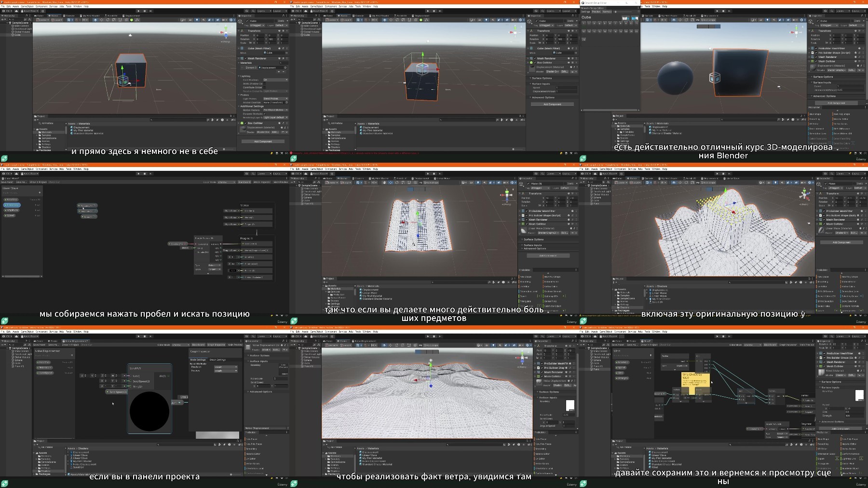Open the Window menu in the 'не в себе' frame
Screen dimensions: 868x488
pos(77,6)
